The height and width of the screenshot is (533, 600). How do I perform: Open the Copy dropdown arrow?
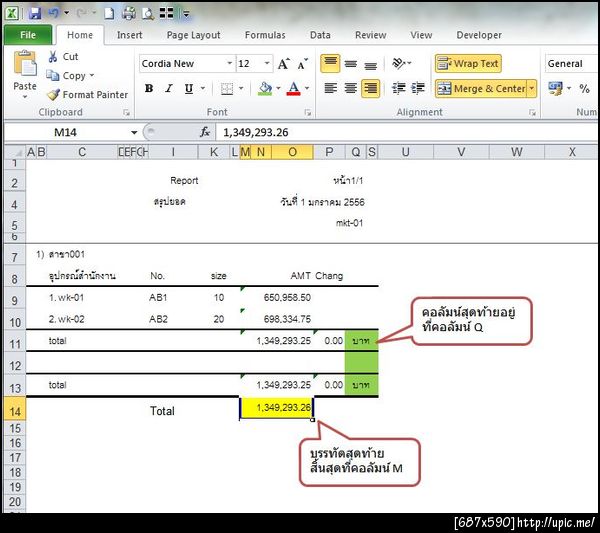coord(92,75)
